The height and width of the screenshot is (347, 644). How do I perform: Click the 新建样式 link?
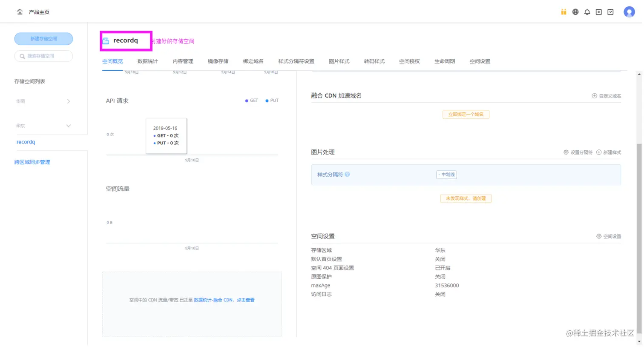[x=612, y=152]
